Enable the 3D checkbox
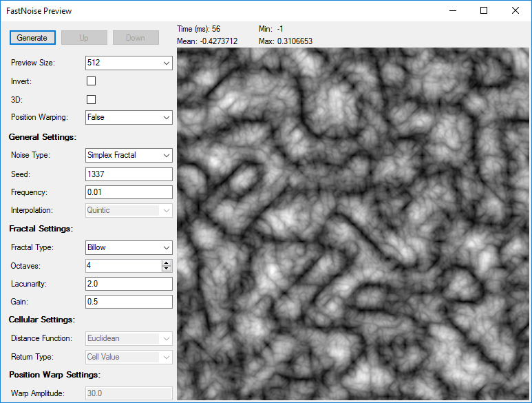 92,99
